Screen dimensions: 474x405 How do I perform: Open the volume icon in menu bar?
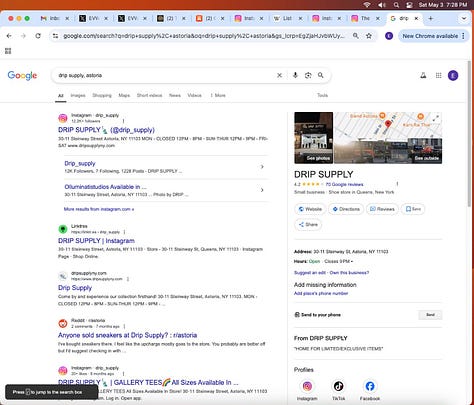(x=382, y=5)
